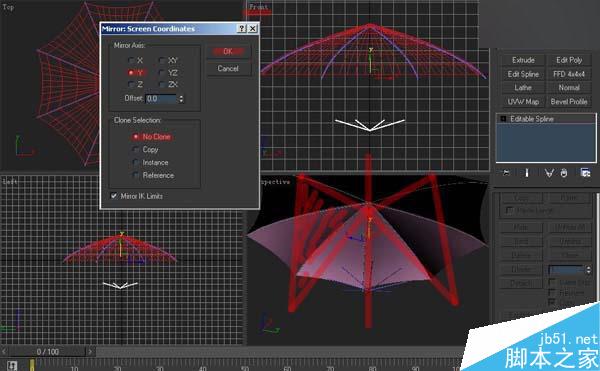The image size is (600, 371).
Task: Click the Left viewport label
Action: 10,181
